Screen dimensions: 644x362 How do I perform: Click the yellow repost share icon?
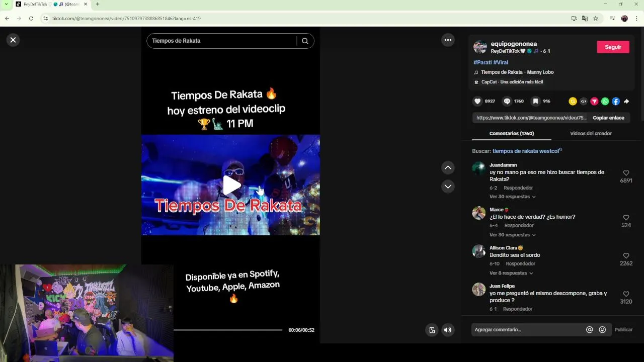(573, 101)
